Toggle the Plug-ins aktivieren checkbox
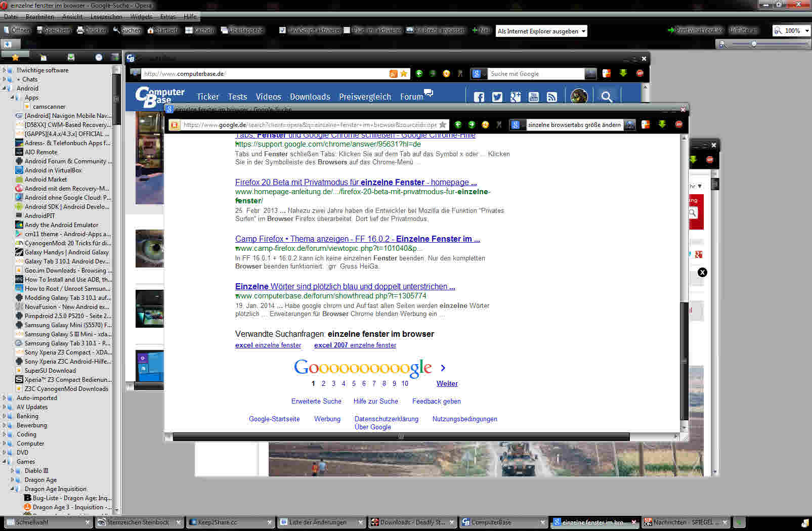Viewport: 812px width, 531px height. 347,30
